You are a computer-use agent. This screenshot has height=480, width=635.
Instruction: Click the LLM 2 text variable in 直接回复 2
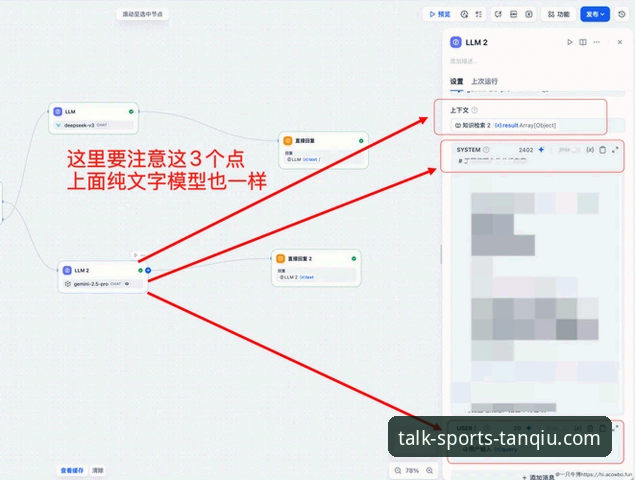(296, 277)
